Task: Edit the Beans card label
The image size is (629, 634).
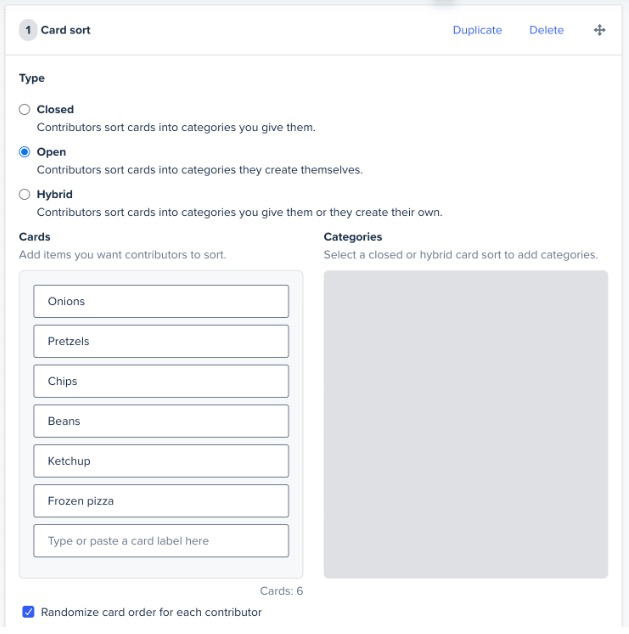Action: pyautogui.click(x=161, y=421)
